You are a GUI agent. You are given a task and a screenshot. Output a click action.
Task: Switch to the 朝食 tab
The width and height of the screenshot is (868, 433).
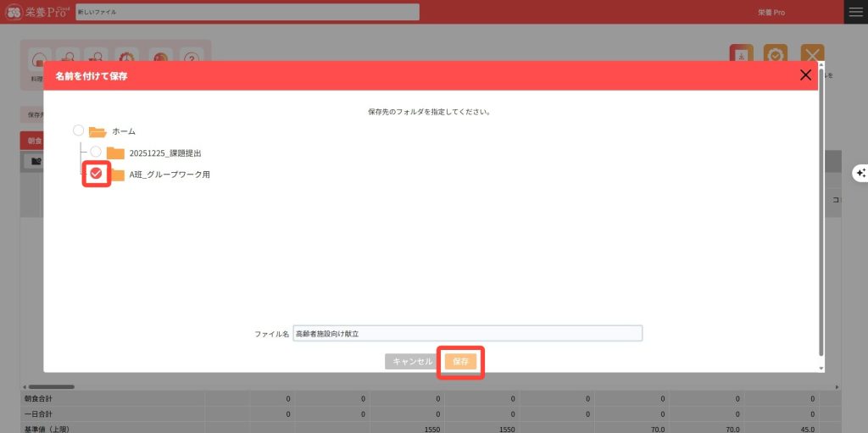pyautogui.click(x=33, y=141)
